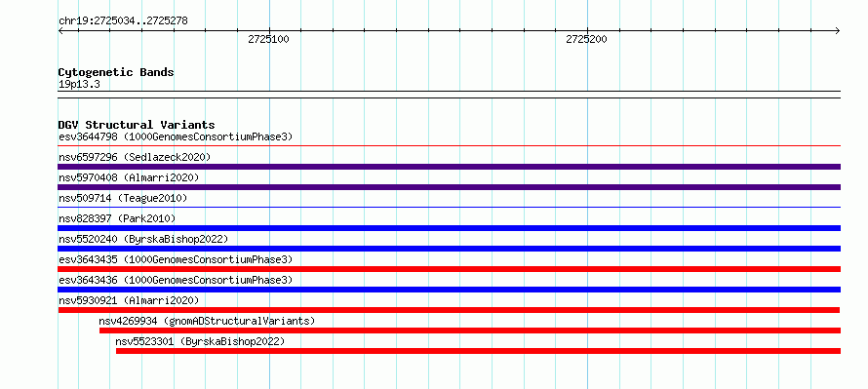This screenshot has width=868, height=389.
Task: Open variant nsv5930921 (Almarri2020) label
Action: pyautogui.click(x=129, y=300)
